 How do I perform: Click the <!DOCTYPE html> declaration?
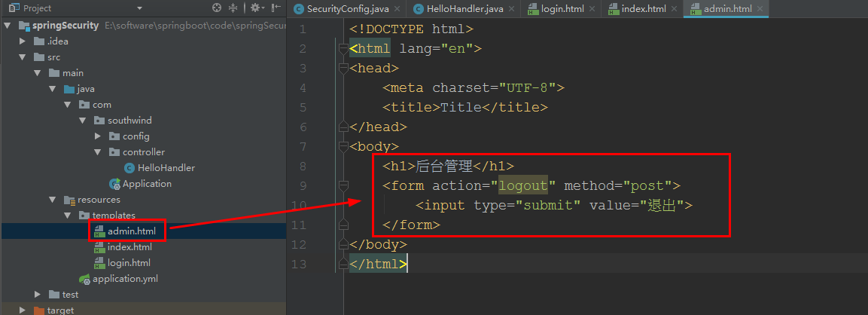(411, 29)
